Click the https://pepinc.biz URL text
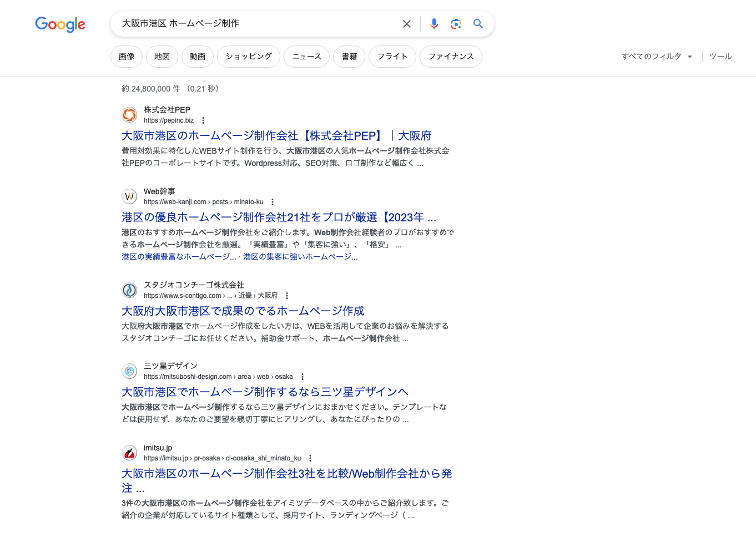The height and width of the screenshot is (537, 756). click(169, 120)
